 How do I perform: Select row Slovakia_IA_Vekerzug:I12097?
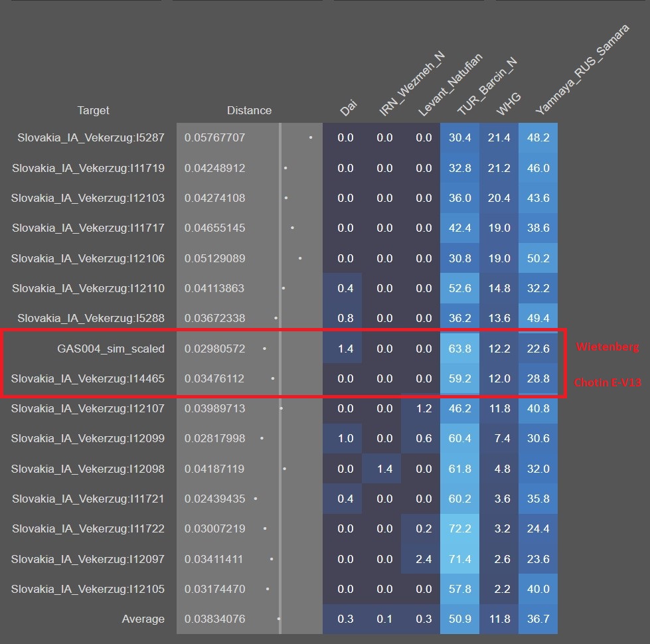pyautogui.click(x=88, y=560)
